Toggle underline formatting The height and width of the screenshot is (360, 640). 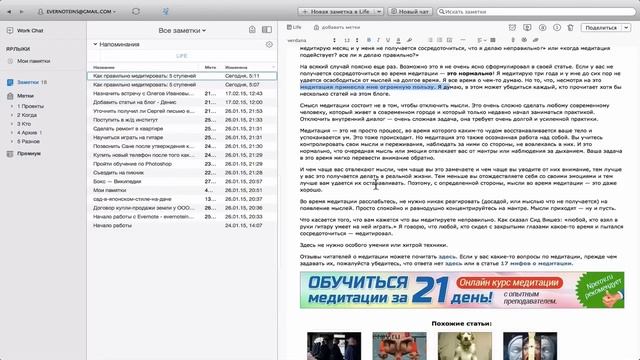coord(388,40)
